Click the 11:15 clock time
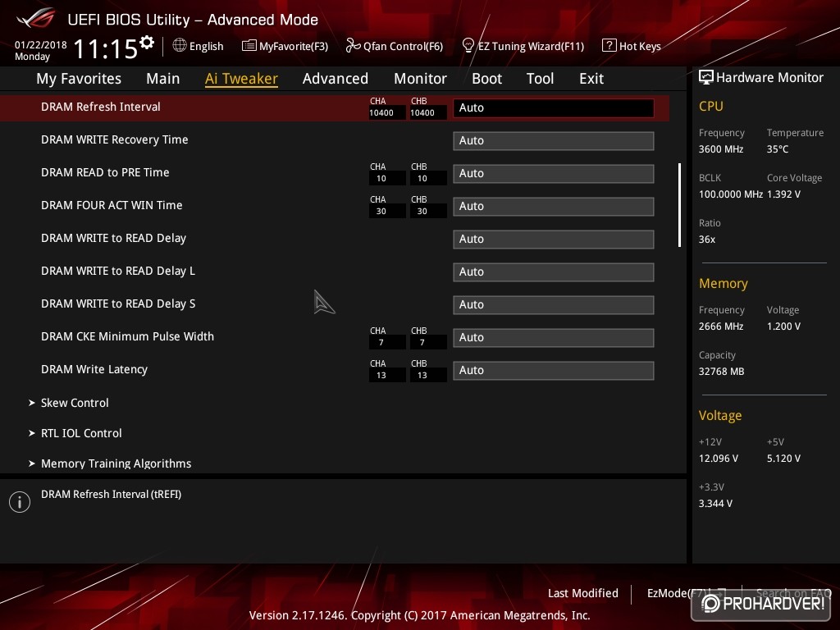 pyautogui.click(x=106, y=48)
